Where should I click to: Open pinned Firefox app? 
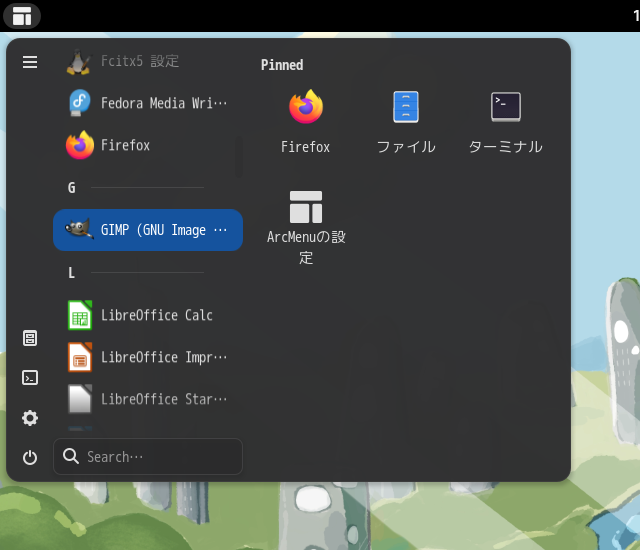(x=306, y=122)
